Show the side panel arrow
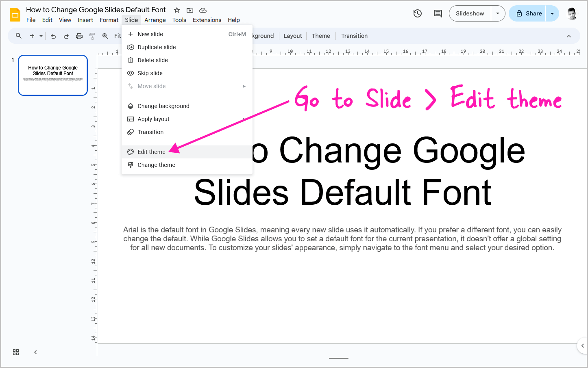The image size is (588, 368). (x=582, y=346)
